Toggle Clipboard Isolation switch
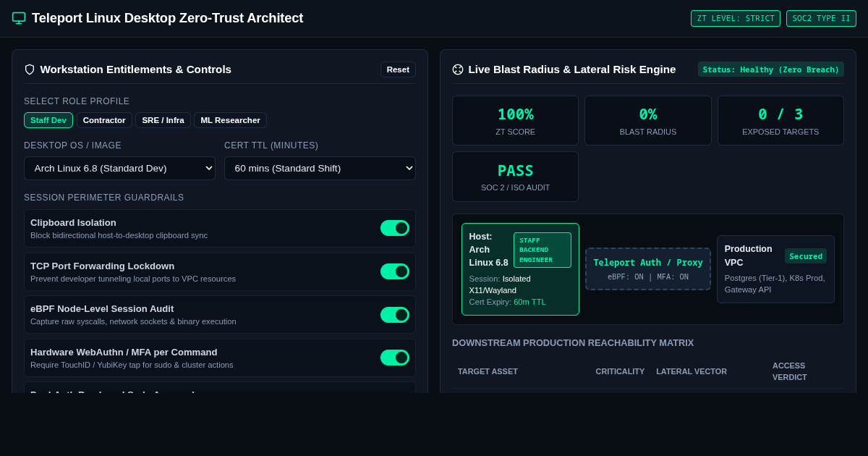The height and width of the screenshot is (456, 868). tap(395, 228)
